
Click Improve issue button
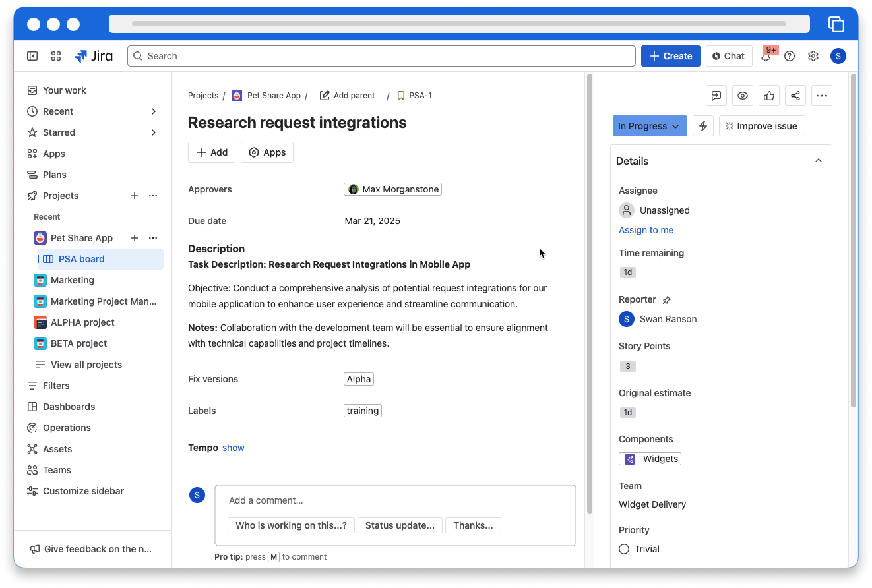(x=762, y=126)
